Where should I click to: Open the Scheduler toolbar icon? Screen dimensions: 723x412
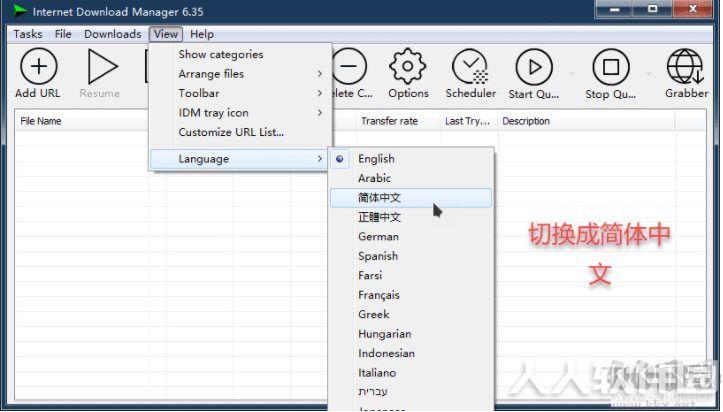coord(470,67)
